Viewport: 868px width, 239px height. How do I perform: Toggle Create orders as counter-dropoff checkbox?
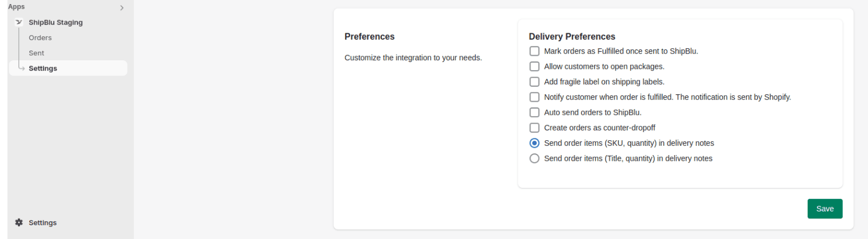pyautogui.click(x=534, y=128)
